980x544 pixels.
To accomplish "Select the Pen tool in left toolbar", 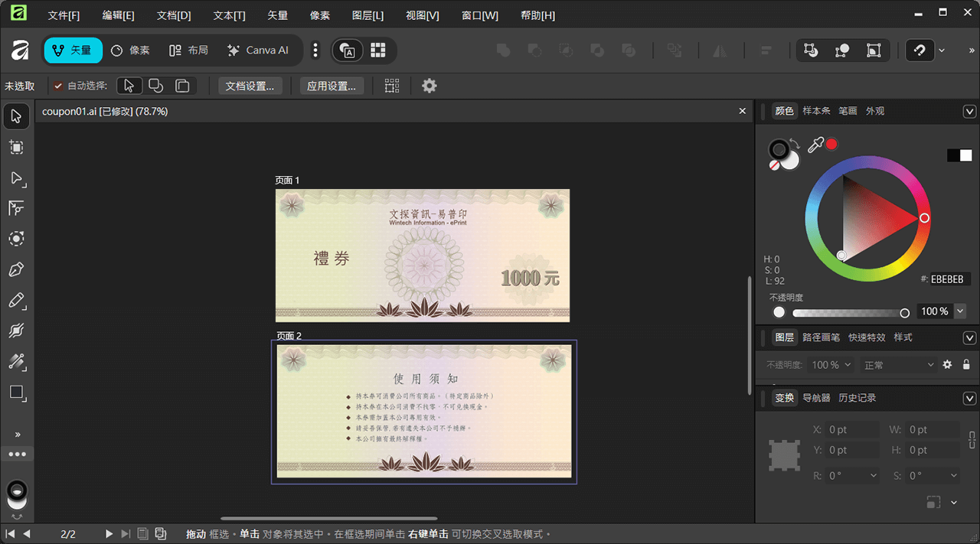I will pos(16,269).
